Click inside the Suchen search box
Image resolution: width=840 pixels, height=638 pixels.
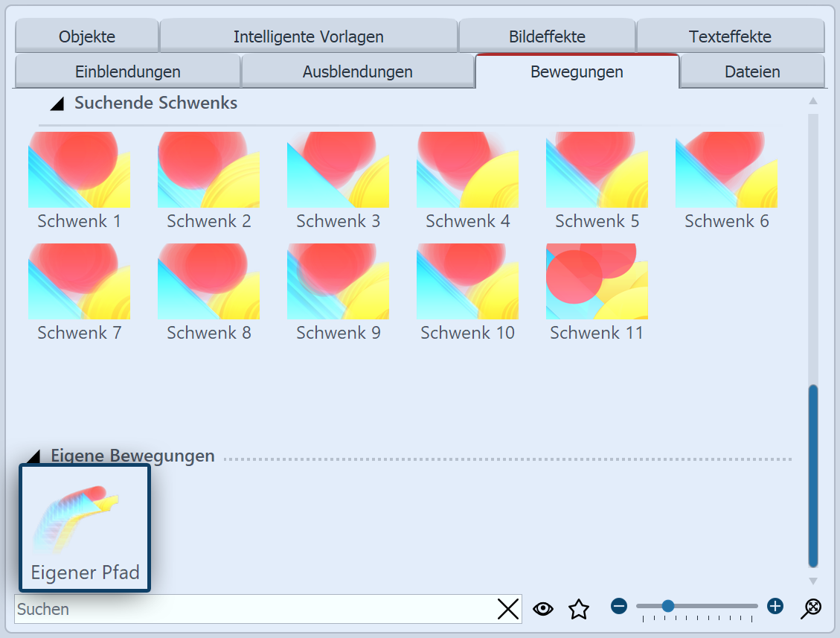[223, 609]
